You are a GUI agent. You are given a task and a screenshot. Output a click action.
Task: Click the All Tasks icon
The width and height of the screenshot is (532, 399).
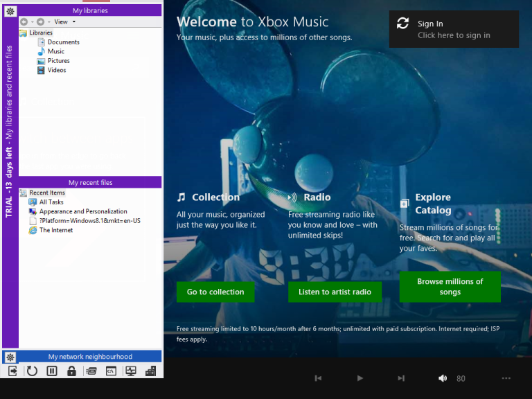[x=33, y=202]
